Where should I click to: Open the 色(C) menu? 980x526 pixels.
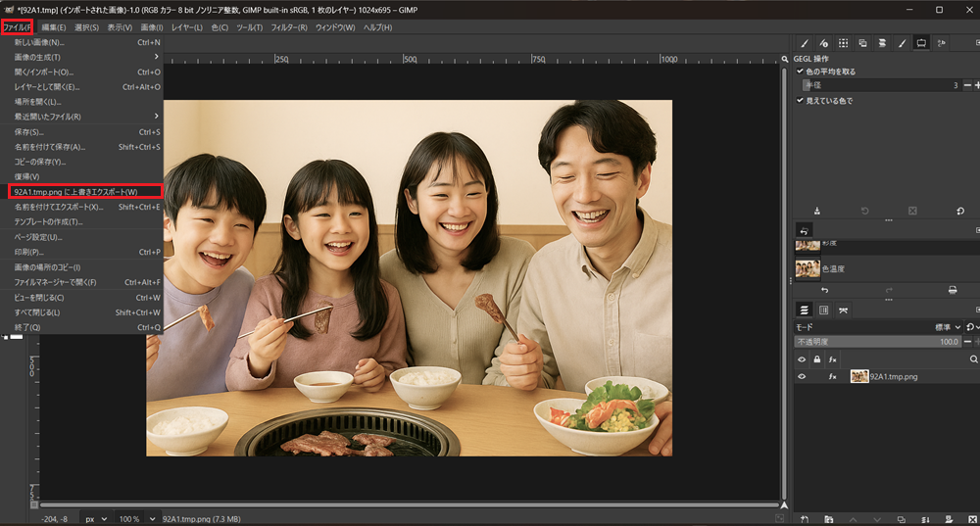[220, 27]
